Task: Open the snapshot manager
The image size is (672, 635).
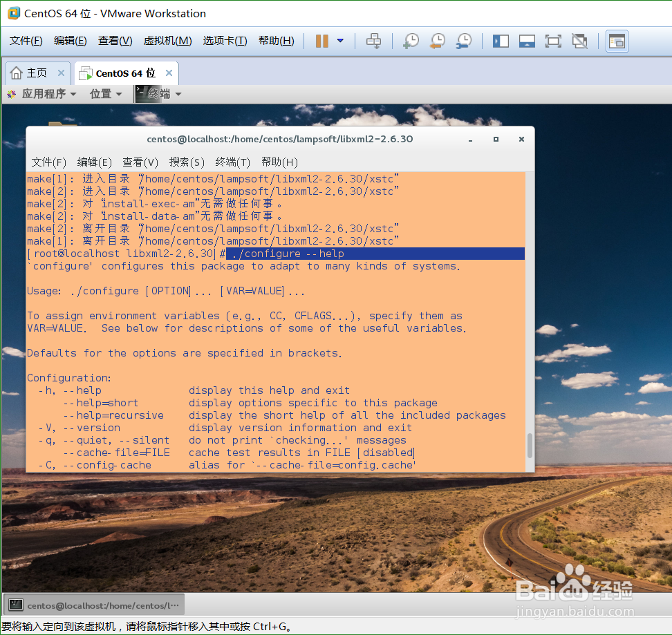Action: [x=464, y=41]
